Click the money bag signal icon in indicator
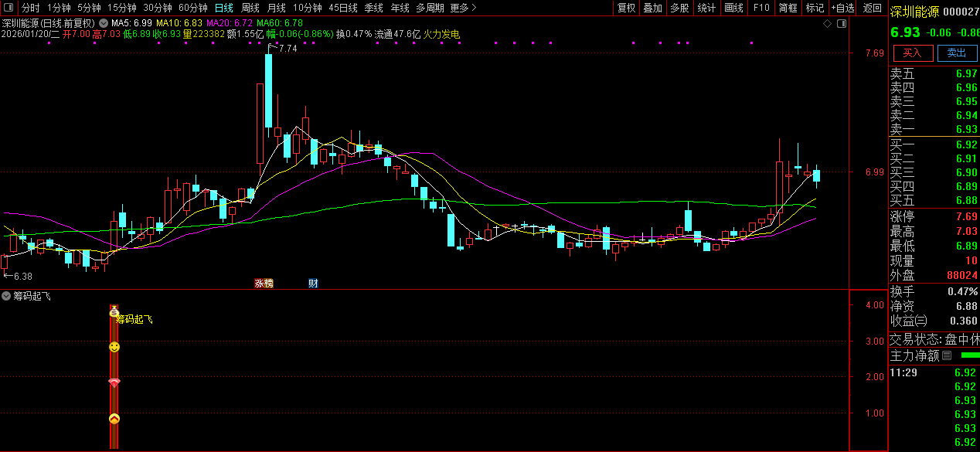The height and width of the screenshot is (452, 980). point(114,311)
